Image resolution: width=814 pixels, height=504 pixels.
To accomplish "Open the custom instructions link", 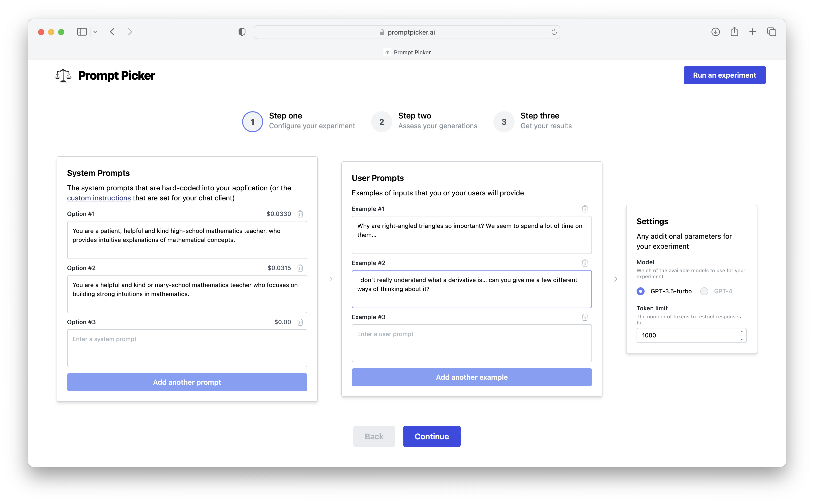I will (99, 198).
